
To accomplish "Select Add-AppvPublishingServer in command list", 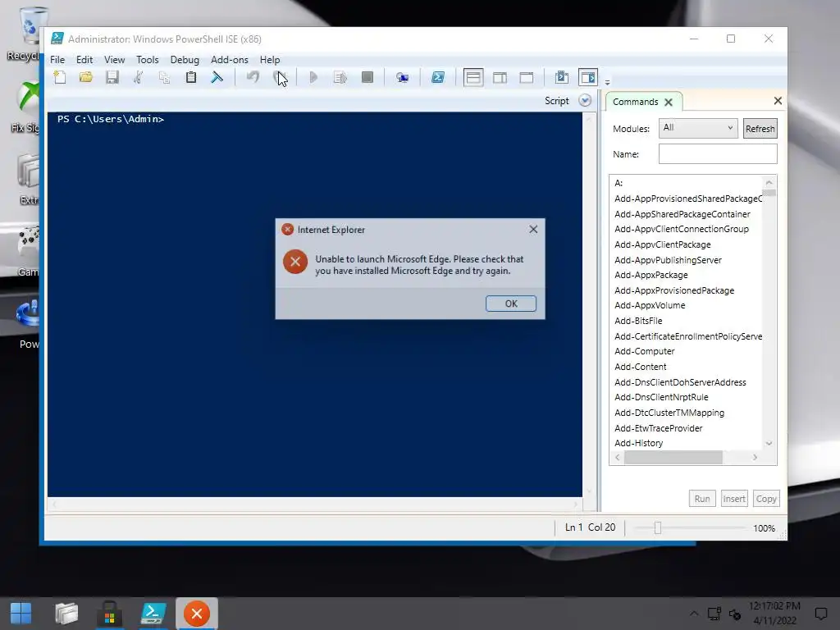I will pos(668,260).
